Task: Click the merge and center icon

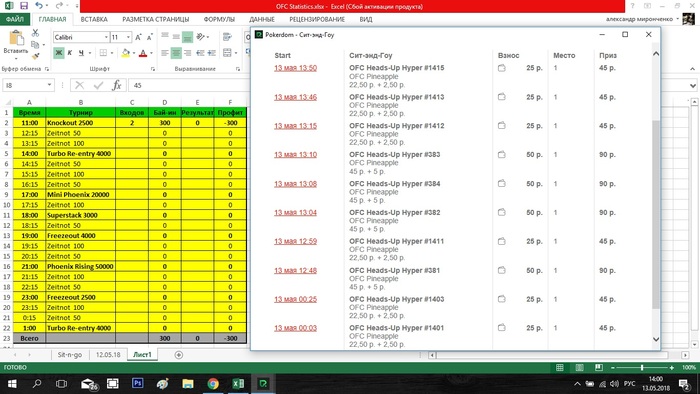Action: (227, 53)
